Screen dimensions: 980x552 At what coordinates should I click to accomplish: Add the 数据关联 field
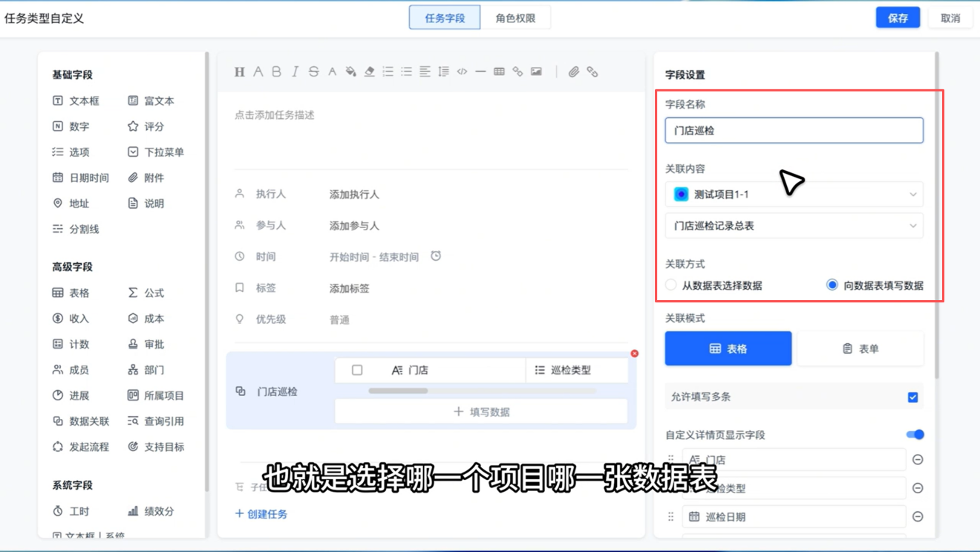coord(80,421)
